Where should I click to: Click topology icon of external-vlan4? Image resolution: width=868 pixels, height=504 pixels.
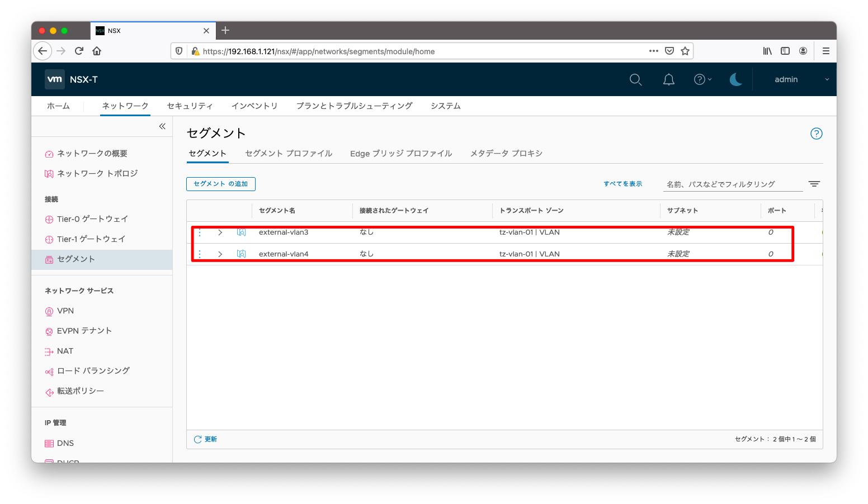point(242,254)
